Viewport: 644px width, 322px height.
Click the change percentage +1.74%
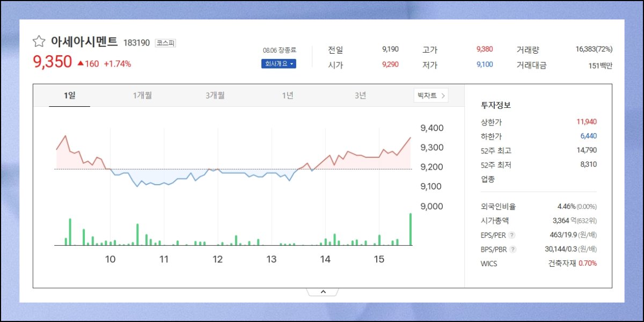[x=117, y=64]
